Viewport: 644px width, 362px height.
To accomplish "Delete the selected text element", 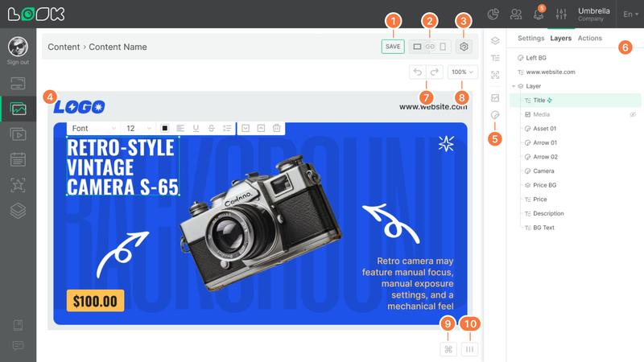I will click(276, 129).
